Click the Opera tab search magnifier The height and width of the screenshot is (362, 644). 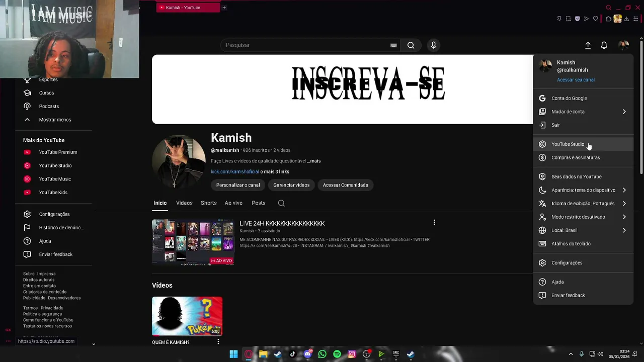point(608,8)
